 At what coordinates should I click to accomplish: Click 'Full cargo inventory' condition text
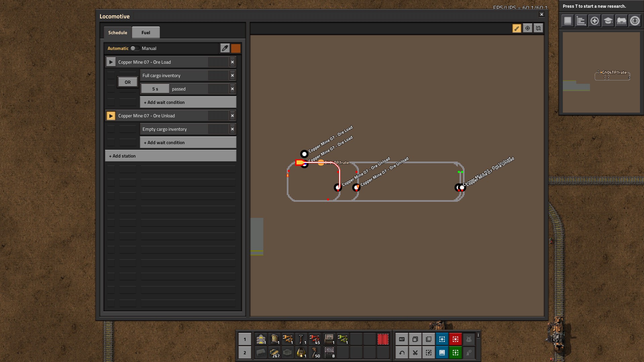tap(161, 75)
